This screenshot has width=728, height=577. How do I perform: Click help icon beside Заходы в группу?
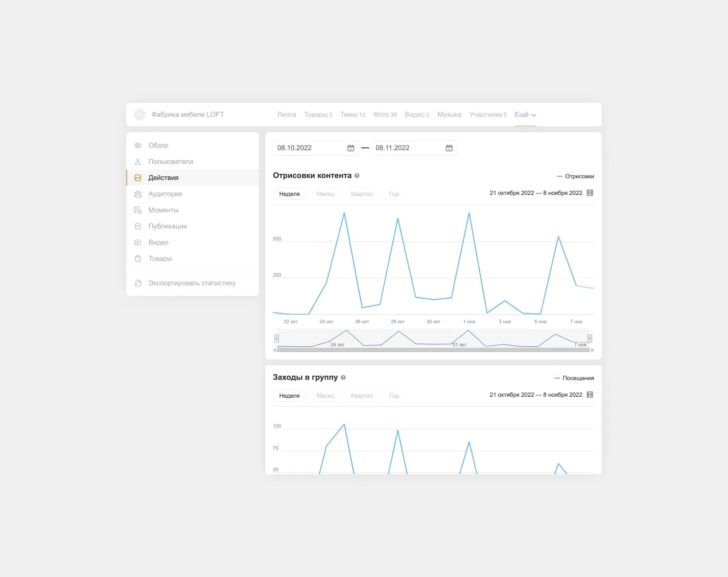pos(343,378)
